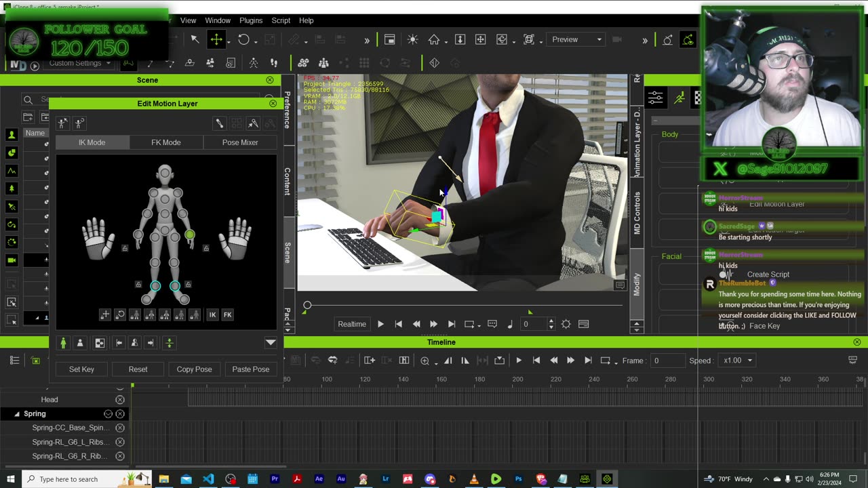
Task: Click the Paste Pose button
Action: coord(250,369)
